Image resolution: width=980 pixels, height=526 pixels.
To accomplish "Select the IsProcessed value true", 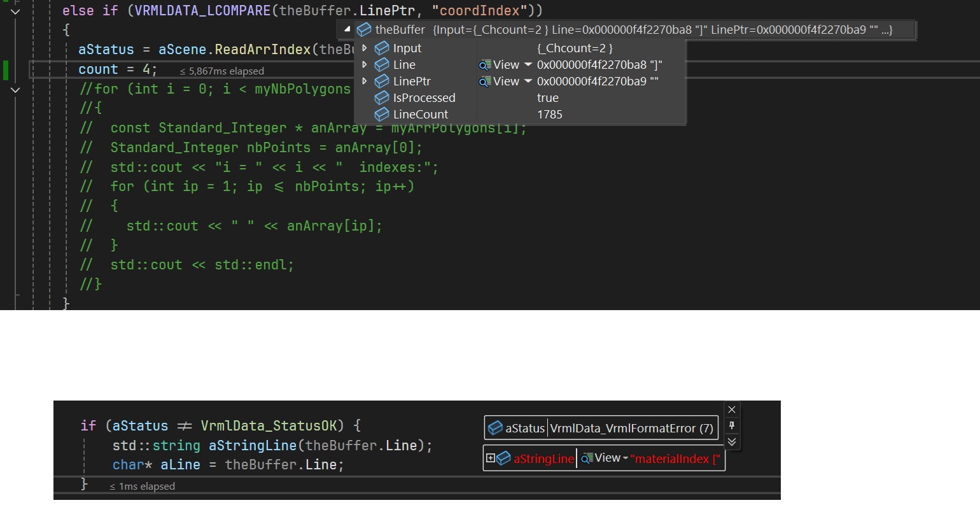I will coord(547,98).
